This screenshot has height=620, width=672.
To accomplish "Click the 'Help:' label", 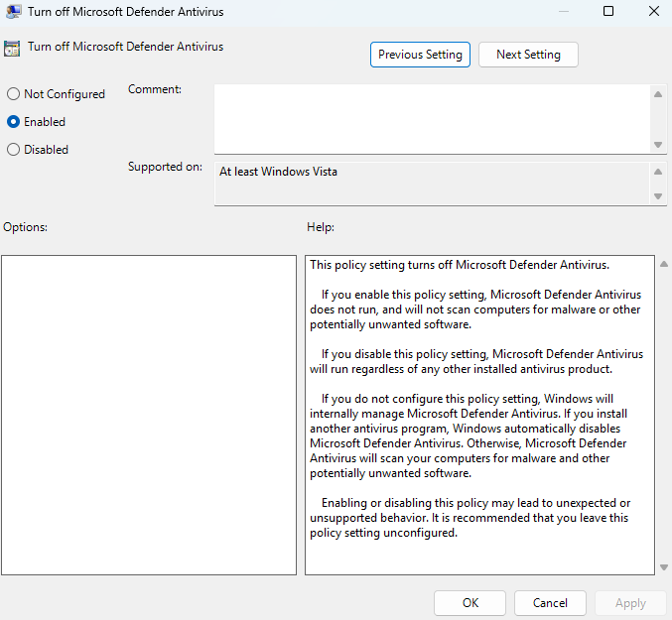I will [321, 227].
